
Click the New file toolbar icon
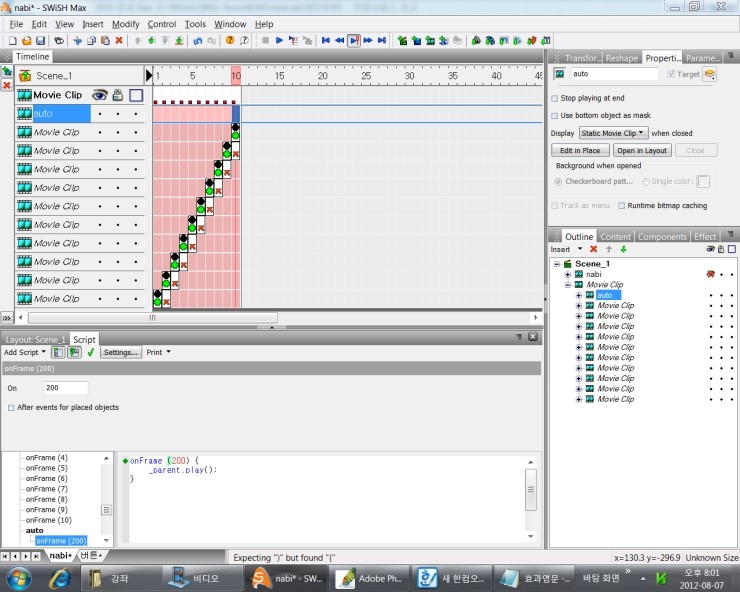[13, 41]
